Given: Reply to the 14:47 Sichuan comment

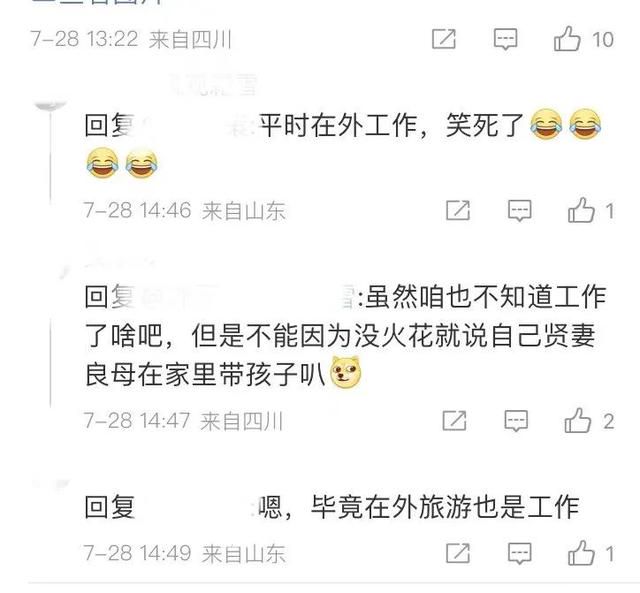Looking at the screenshot, I should pyautogui.click(x=516, y=420).
